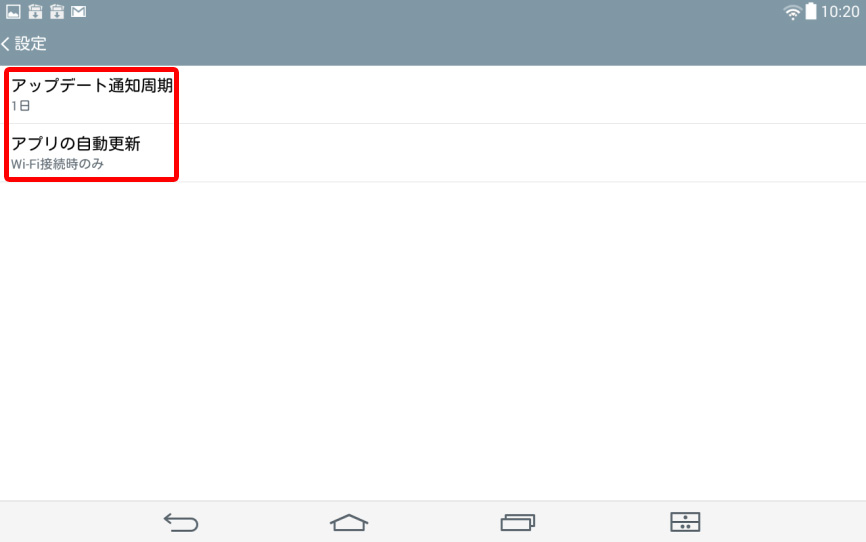Tap the Wi-Fi接続時のみ auto-update value
Viewport: 866px width, 542px height.
point(57,164)
